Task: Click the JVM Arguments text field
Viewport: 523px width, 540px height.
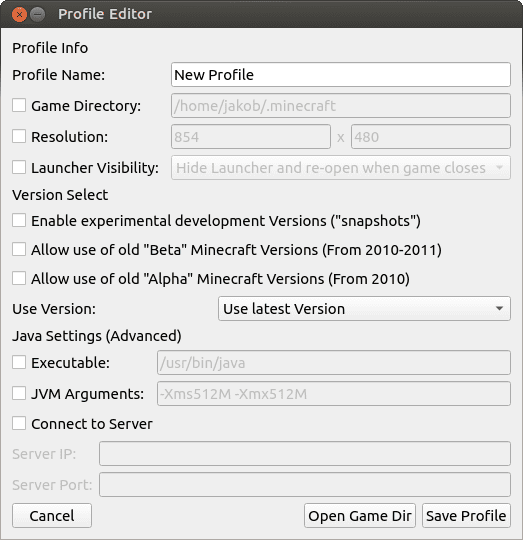Action: coord(334,393)
